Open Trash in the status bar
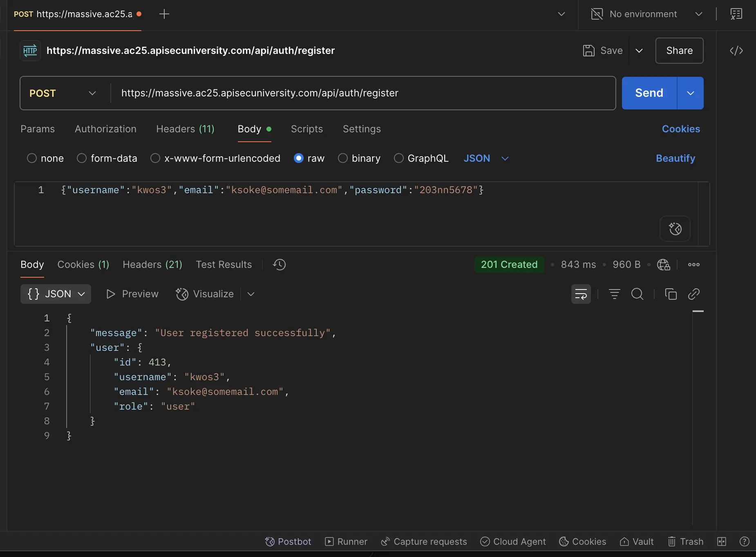Image resolution: width=756 pixels, height=557 pixels. [686, 541]
